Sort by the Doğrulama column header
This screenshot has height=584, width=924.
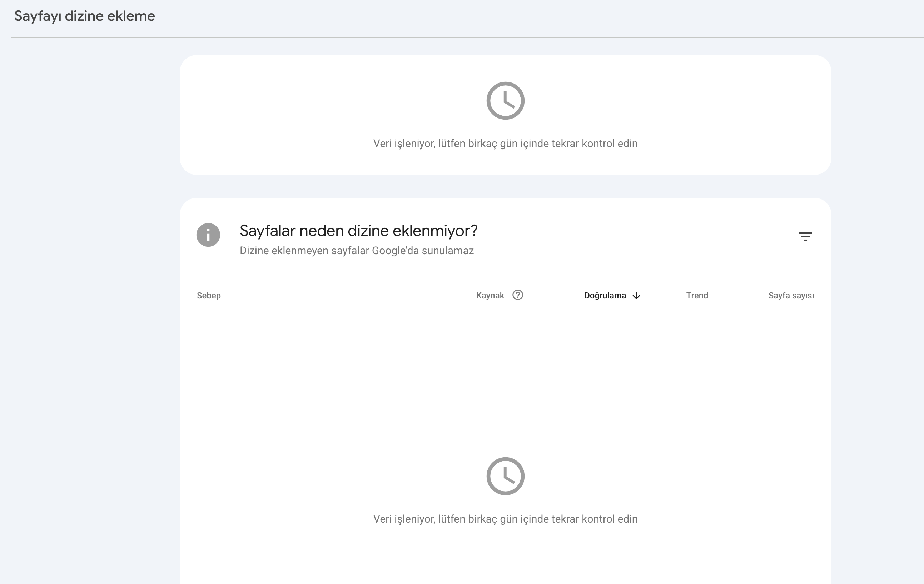605,296
